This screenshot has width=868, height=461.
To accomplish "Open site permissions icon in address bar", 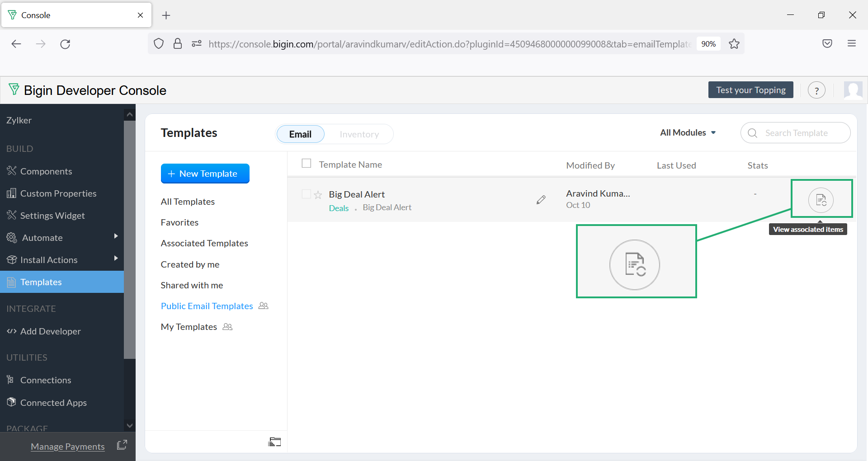I will (x=197, y=44).
